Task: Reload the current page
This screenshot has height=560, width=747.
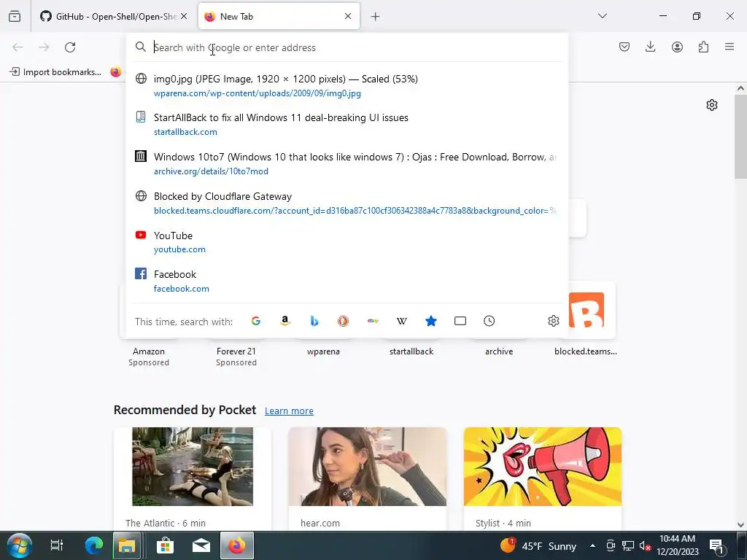Action: (70, 47)
